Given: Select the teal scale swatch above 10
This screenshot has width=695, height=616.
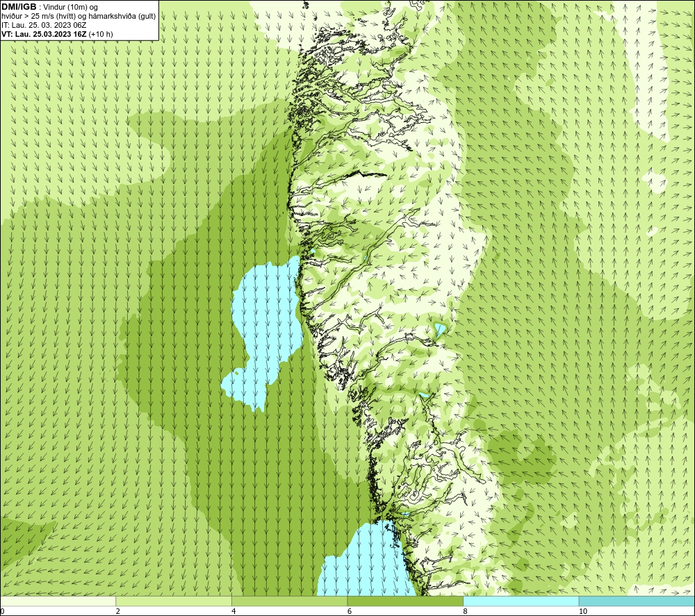Looking at the screenshot, I should tap(637, 601).
